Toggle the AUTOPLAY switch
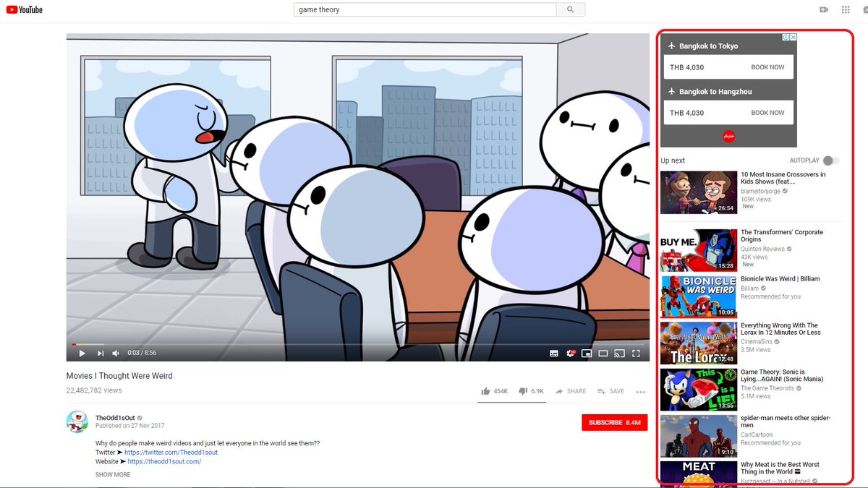Image resolution: width=868 pixels, height=488 pixels. pyautogui.click(x=830, y=160)
